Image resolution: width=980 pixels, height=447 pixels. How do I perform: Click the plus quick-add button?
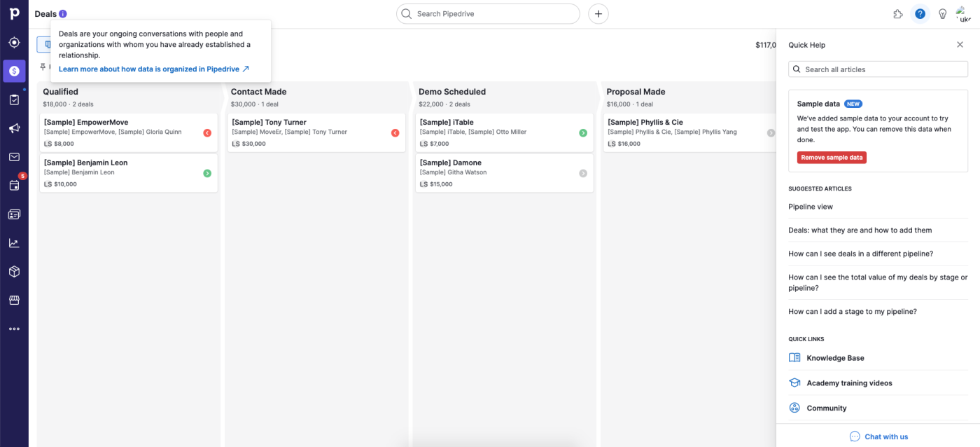click(x=598, y=14)
